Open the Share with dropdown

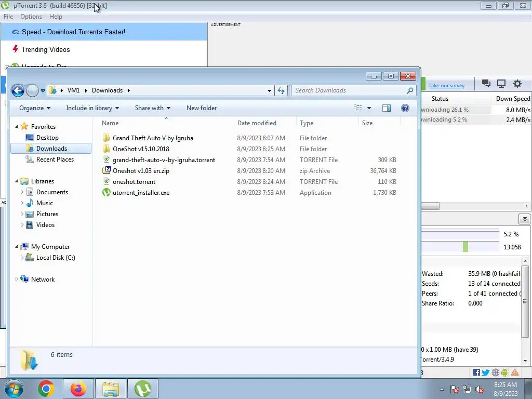click(x=153, y=108)
